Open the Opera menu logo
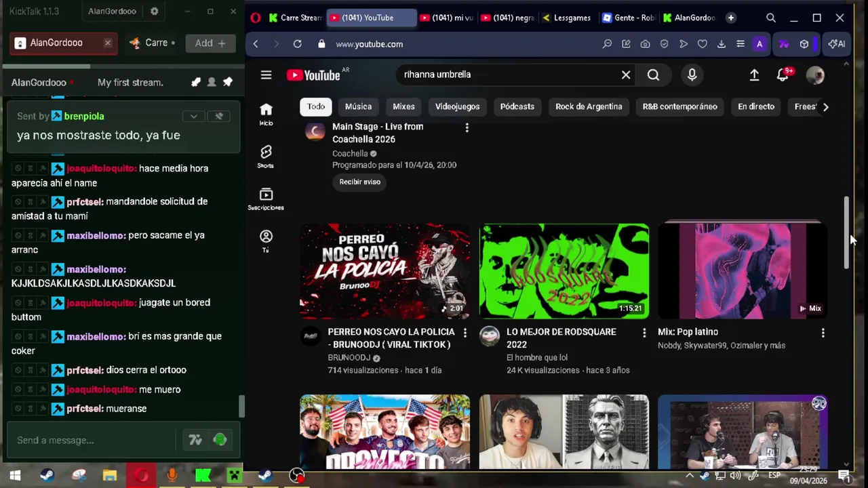Screen dimensions: 868x488 pyautogui.click(x=255, y=18)
